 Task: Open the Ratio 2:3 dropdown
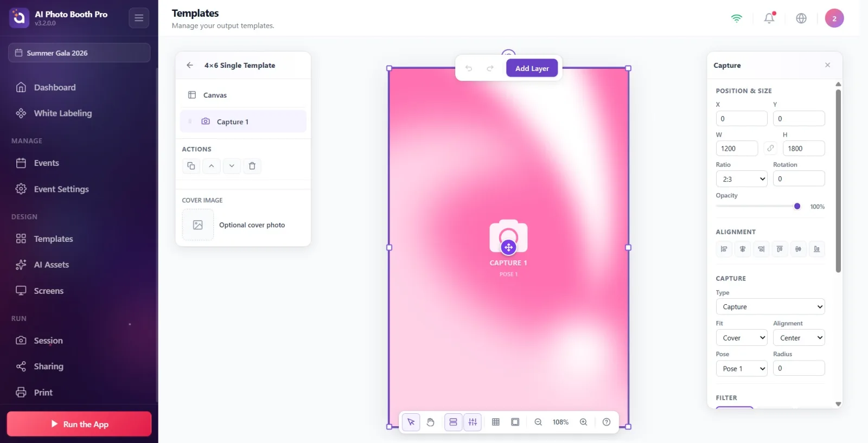[742, 179]
